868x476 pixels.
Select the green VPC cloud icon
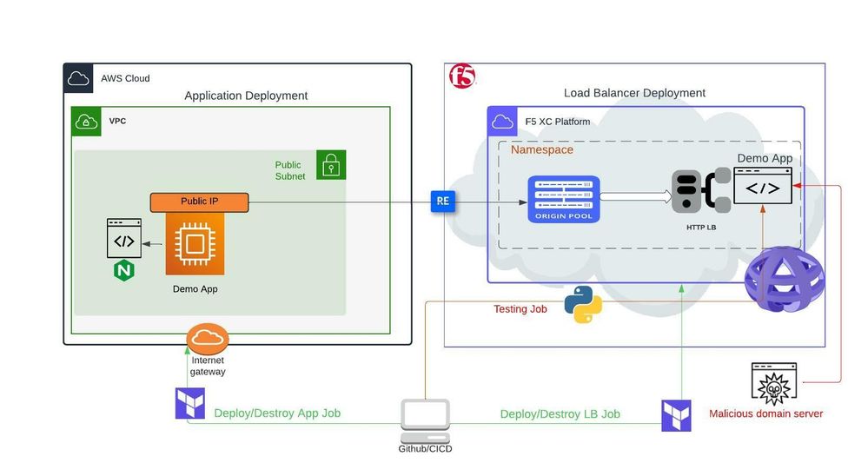tap(85, 122)
